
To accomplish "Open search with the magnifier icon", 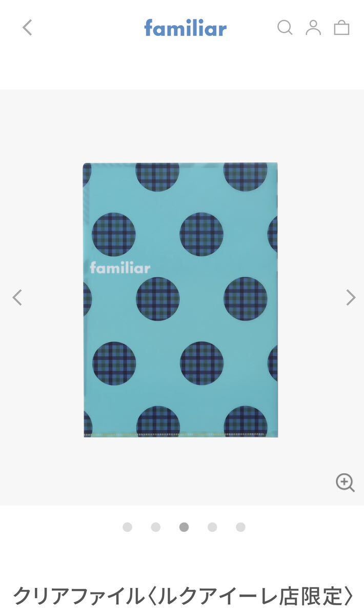I will (x=285, y=28).
